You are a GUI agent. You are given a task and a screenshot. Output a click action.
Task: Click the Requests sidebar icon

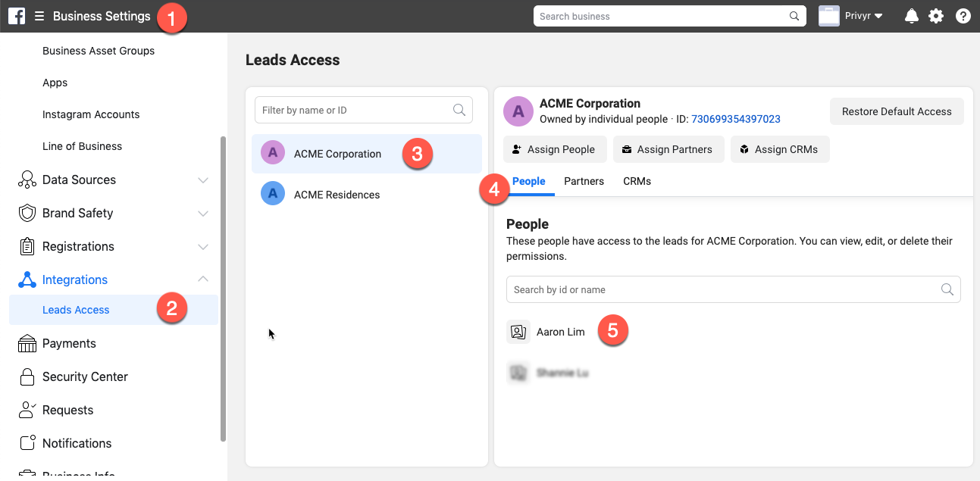[x=26, y=410]
